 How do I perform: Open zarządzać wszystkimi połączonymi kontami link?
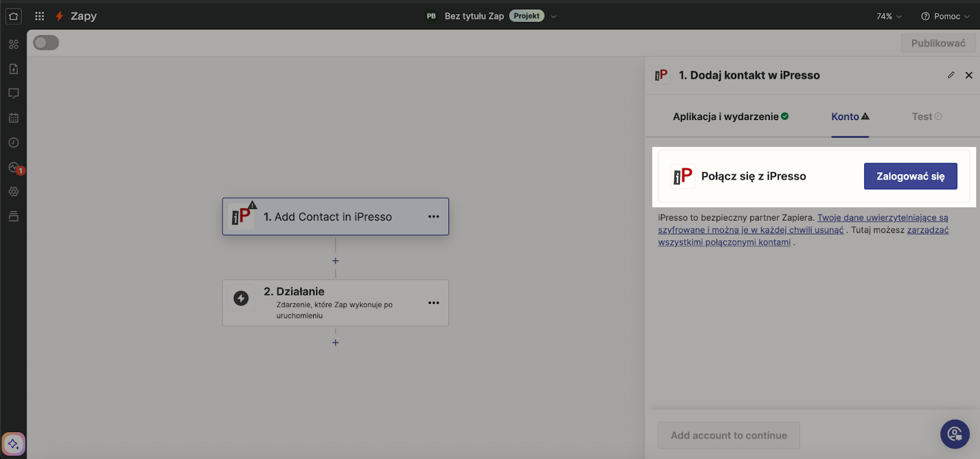(804, 236)
